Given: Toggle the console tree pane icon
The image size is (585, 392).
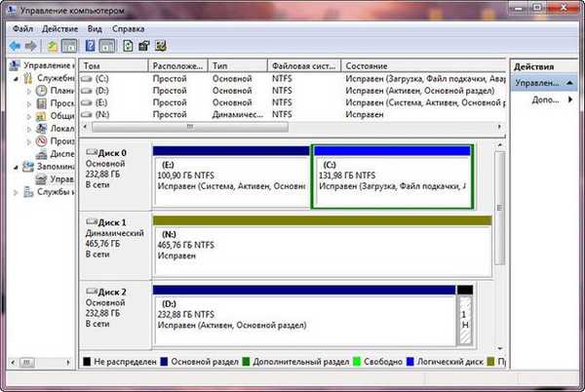Looking at the screenshot, I should [x=69, y=46].
